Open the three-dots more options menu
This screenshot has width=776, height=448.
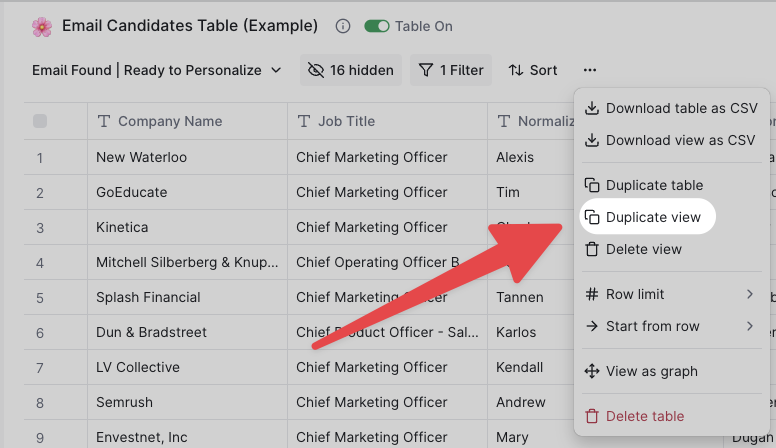tap(589, 70)
